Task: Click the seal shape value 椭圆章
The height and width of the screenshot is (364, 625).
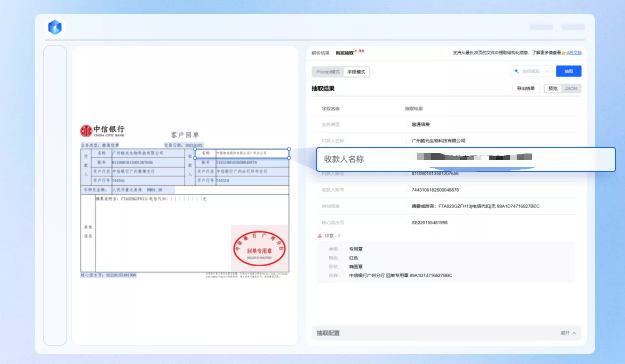Action: pyautogui.click(x=356, y=267)
